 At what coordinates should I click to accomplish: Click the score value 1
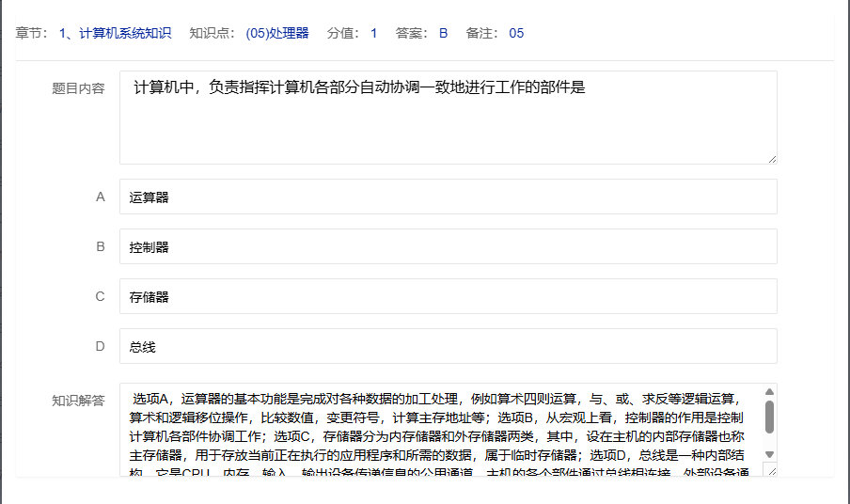click(x=373, y=33)
